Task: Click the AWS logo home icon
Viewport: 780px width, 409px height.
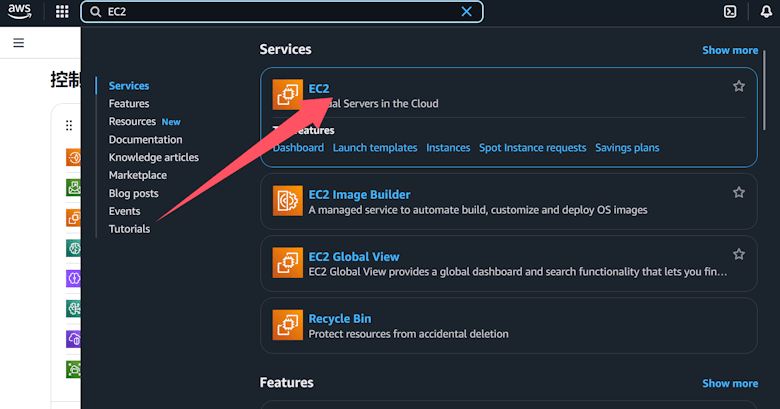Action: pyautogui.click(x=19, y=11)
